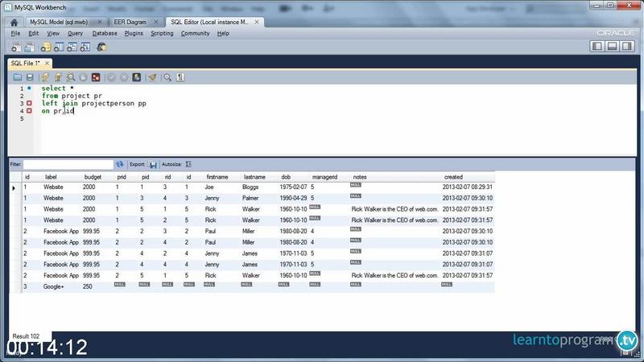Viewport: 644px width, 362px height.
Task: Click the commit transaction icon
Action: coord(111,77)
